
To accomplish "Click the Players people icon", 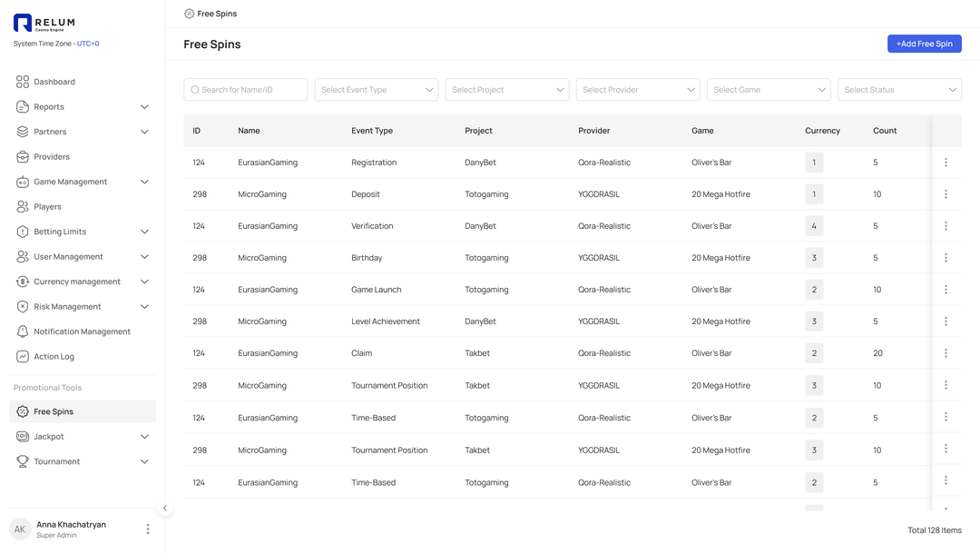I will 23,207.
